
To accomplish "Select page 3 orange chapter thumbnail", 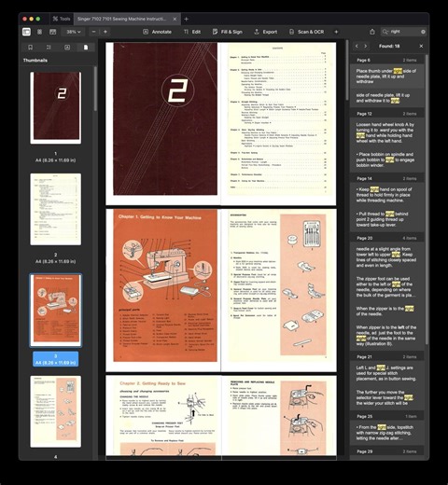I will pyautogui.click(x=56, y=311).
